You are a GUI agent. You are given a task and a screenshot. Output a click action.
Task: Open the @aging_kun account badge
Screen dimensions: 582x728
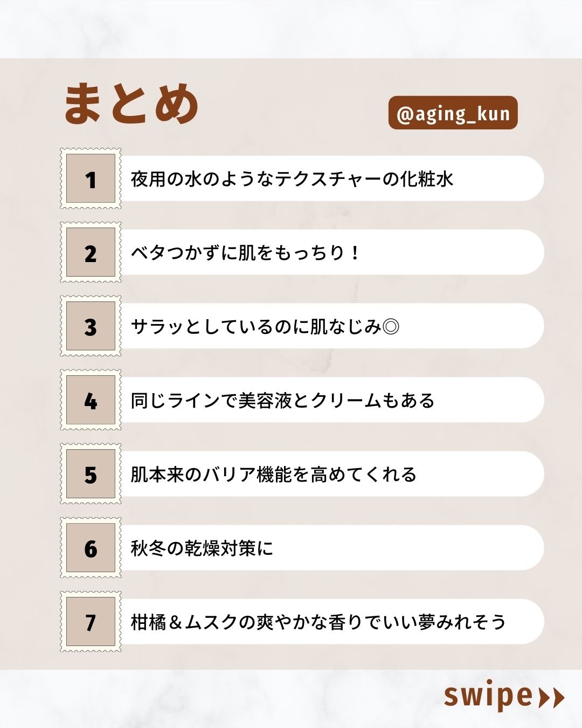tap(453, 113)
